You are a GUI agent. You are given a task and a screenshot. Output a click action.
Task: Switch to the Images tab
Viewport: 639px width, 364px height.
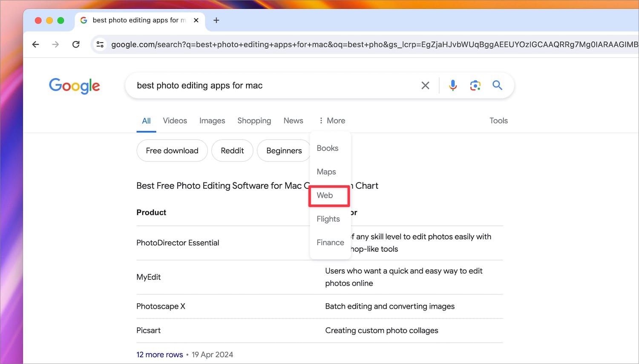(x=212, y=121)
